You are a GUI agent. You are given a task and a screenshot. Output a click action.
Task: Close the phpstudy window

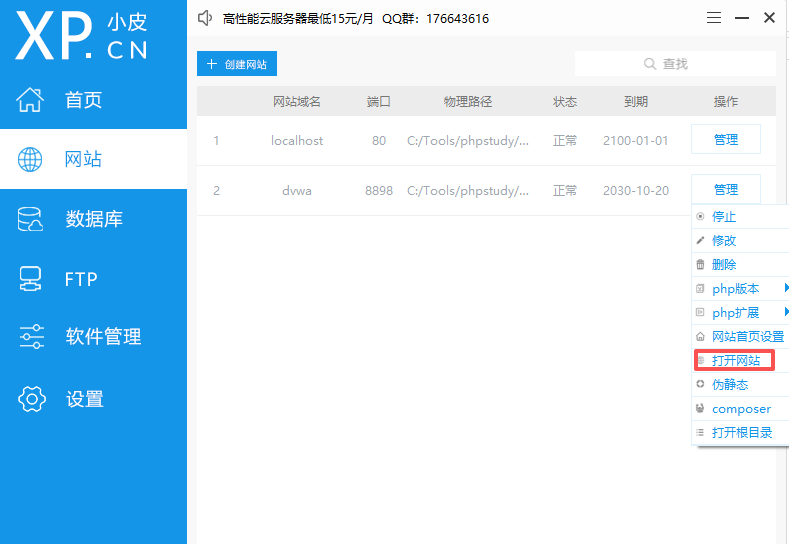coord(769,18)
